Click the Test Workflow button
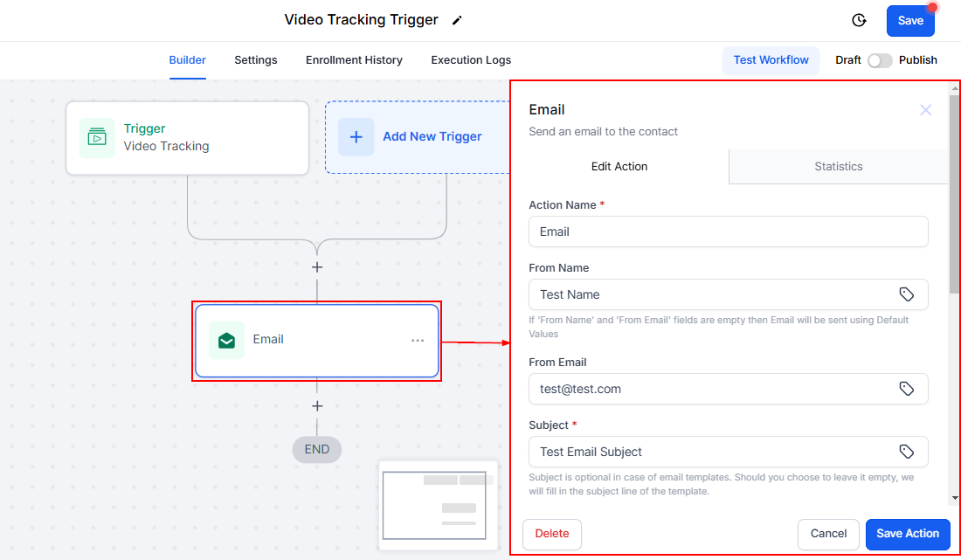This screenshot has width=961, height=560. pos(771,60)
